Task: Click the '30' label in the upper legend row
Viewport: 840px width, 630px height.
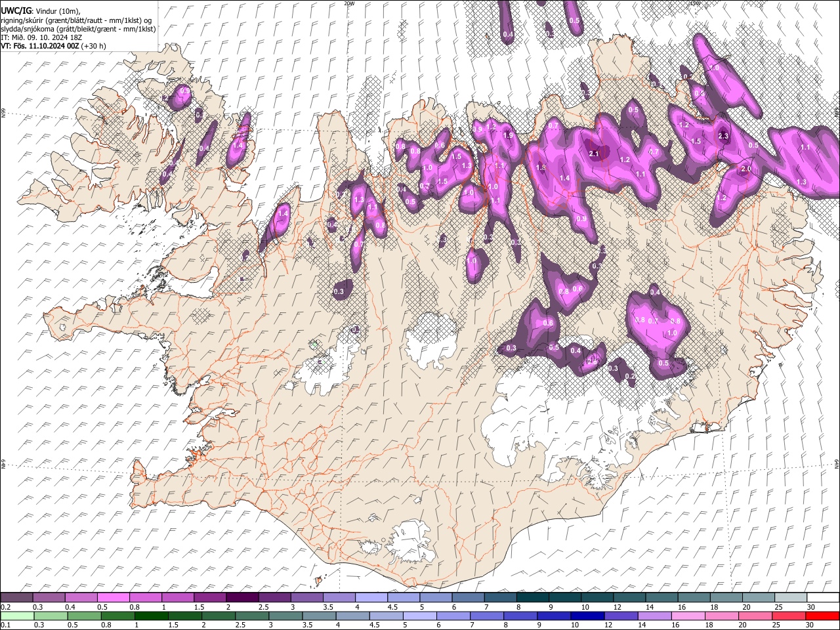Action: [x=811, y=607]
